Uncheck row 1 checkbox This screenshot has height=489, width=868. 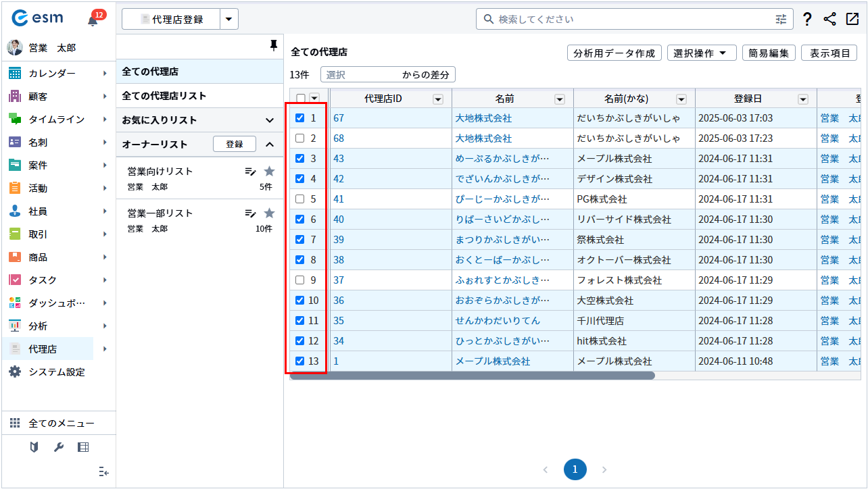300,118
